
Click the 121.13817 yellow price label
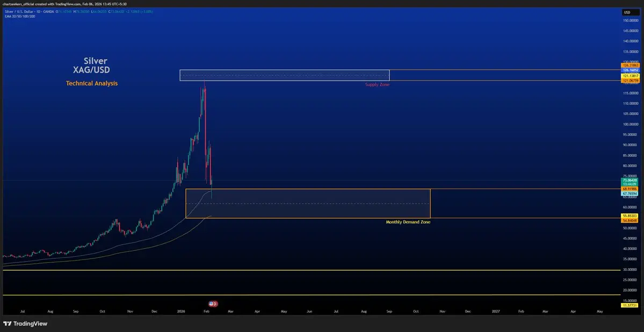pos(631,76)
